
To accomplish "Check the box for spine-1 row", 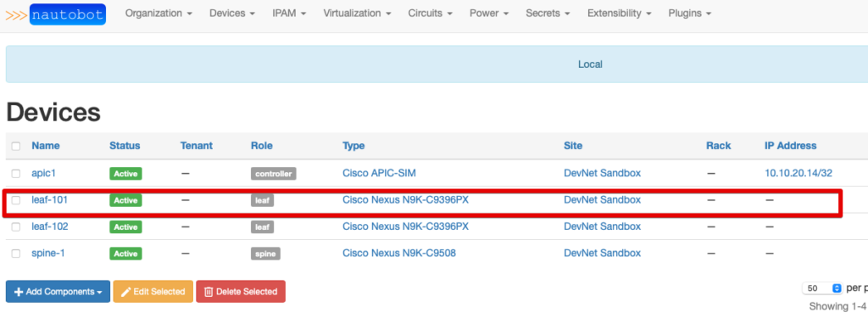I will click(x=16, y=254).
